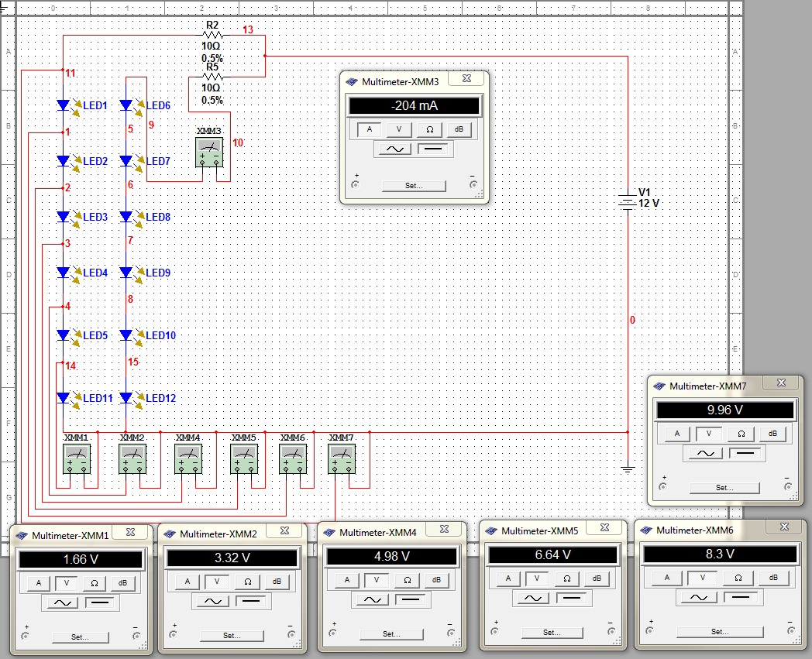Screen dimensions: 812x659
Task: Select the XMM7 multimeter instrument on schematic
Action: click(342, 458)
